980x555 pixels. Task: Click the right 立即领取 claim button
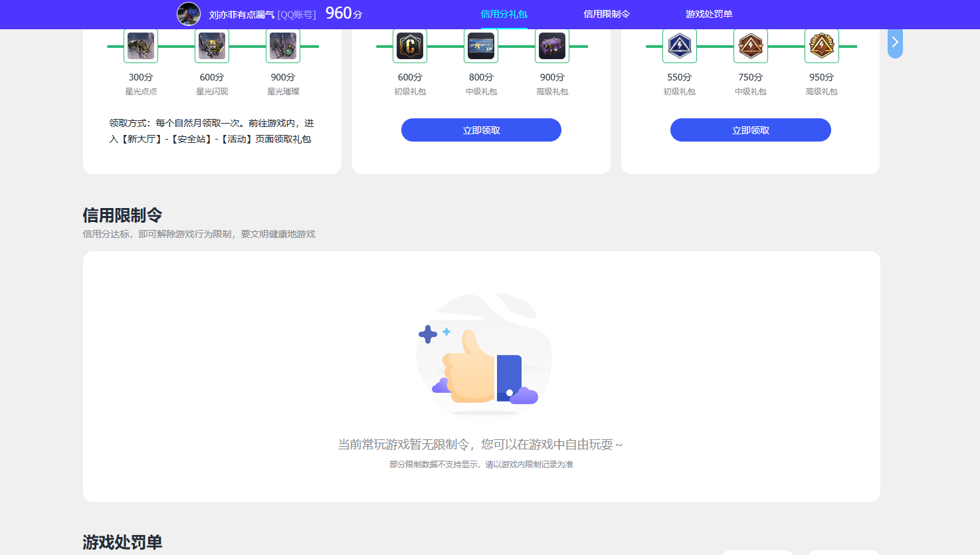[750, 130]
